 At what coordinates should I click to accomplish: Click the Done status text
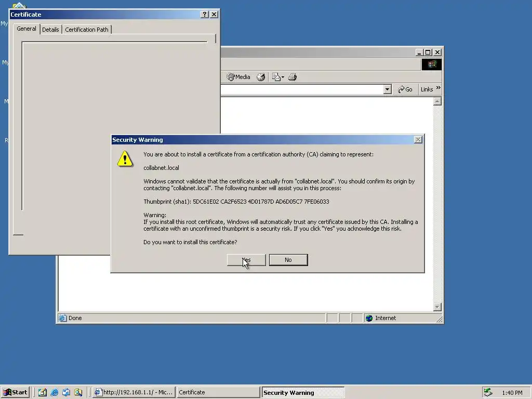tap(75, 318)
